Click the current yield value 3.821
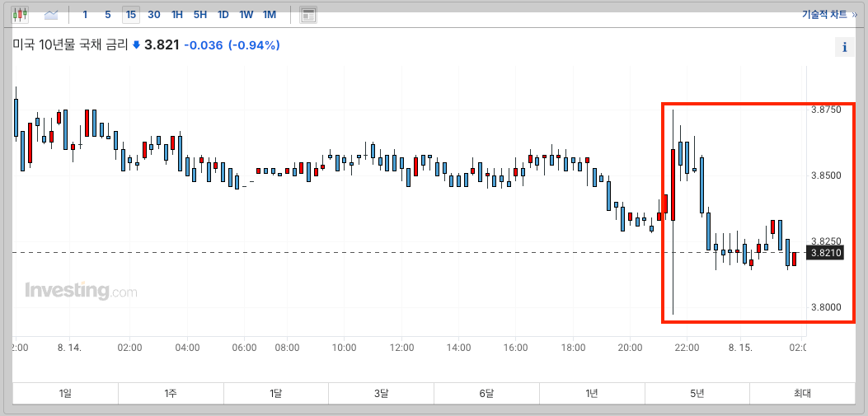 pyautogui.click(x=162, y=45)
